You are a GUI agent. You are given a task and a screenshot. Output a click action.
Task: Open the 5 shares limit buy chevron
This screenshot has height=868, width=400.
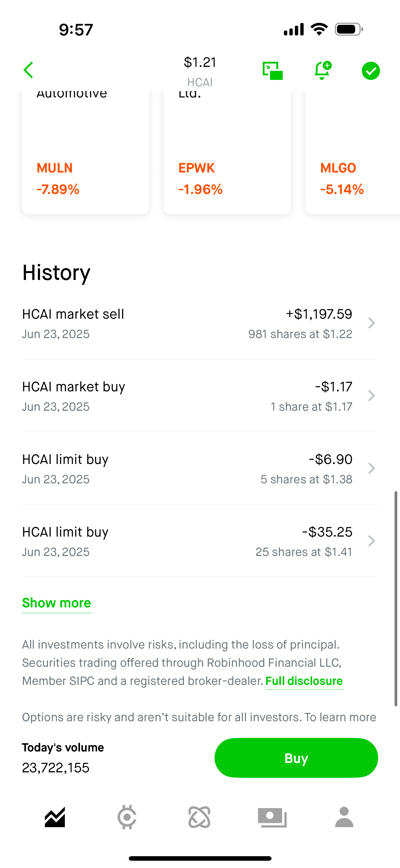(371, 469)
